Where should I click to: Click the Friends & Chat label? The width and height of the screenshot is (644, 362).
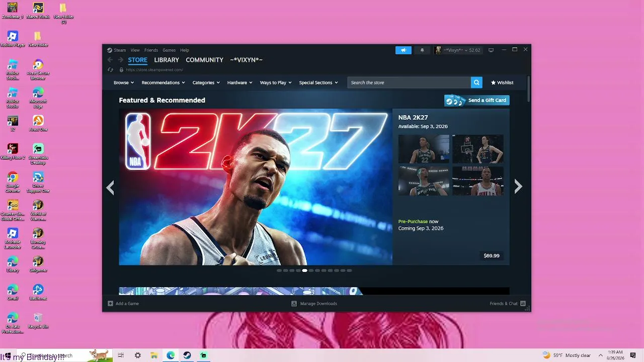tap(504, 304)
